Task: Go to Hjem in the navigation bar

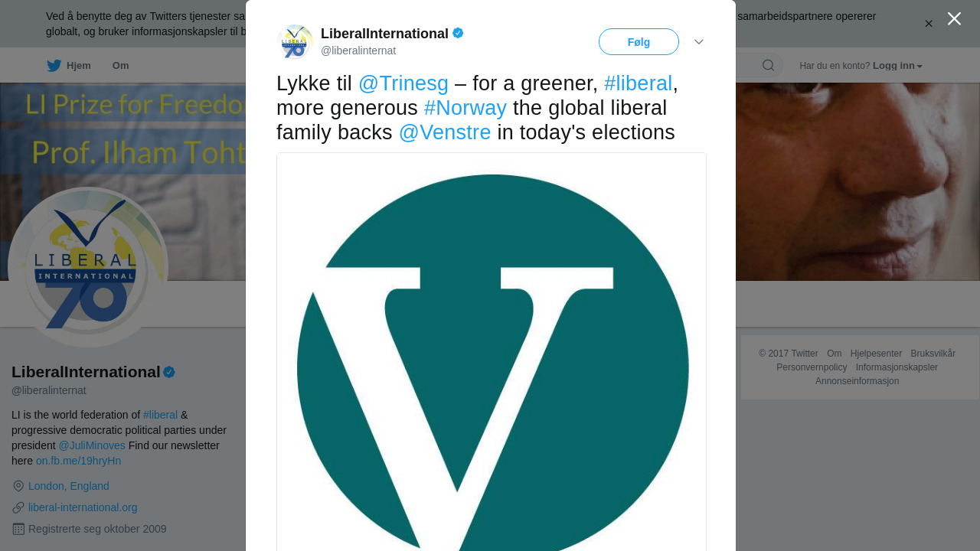Action: [x=78, y=66]
